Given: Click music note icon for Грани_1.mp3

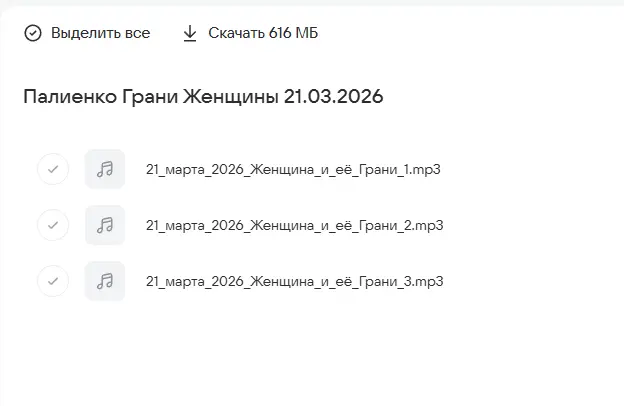Looking at the screenshot, I should click(105, 170).
